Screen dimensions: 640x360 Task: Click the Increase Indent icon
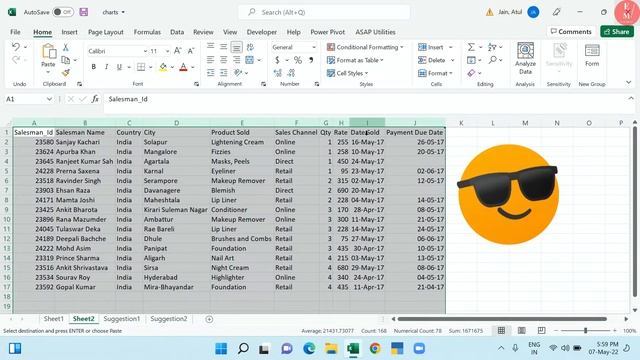(224, 73)
